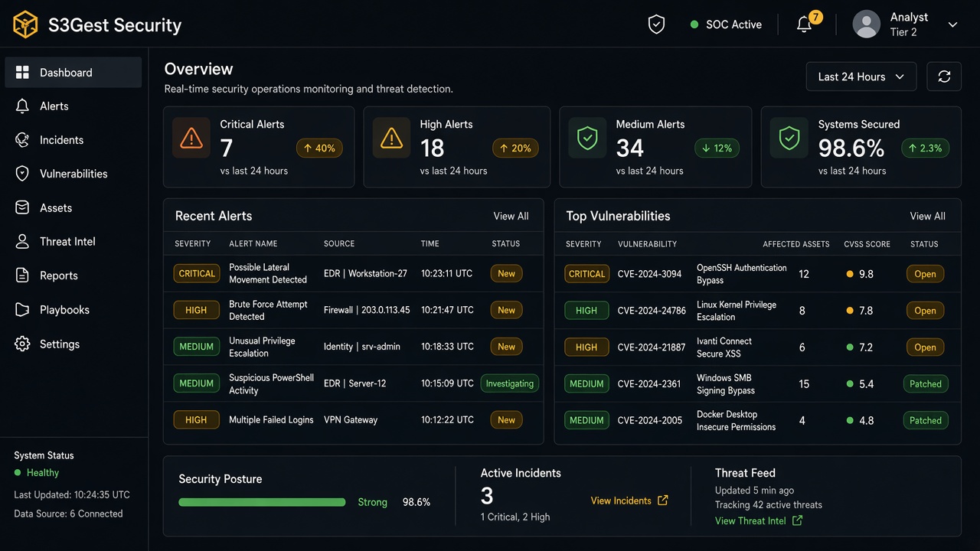Click the SOC Active status indicator
The width and height of the screenshot is (980, 551).
pyautogui.click(x=726, y=24)
